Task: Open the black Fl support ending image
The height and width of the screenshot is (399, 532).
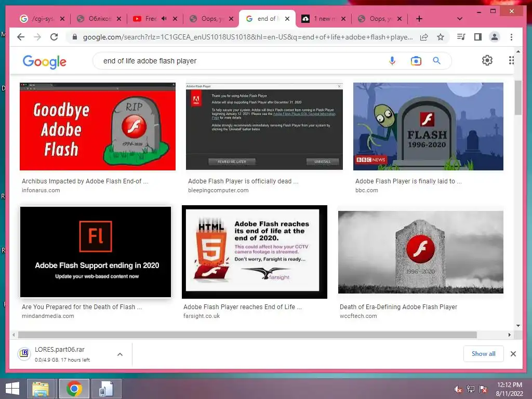Action: pos(96,252)
